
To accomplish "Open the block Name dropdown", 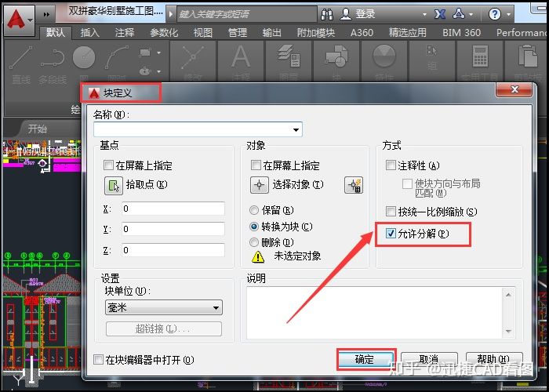I will click(x=296, y=130).
